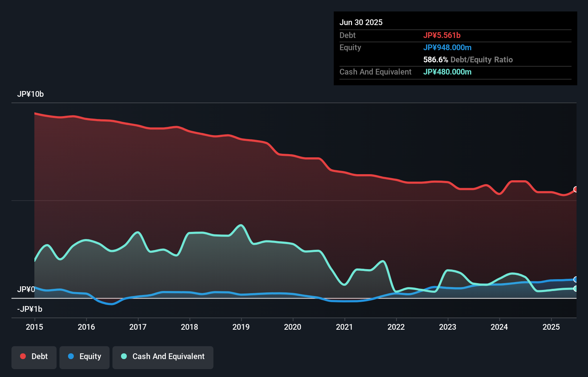Click the 586.6% Debt/Equity Ratio text
The height and width of the screenshot is (377, 588).
[x=468, y=59]
